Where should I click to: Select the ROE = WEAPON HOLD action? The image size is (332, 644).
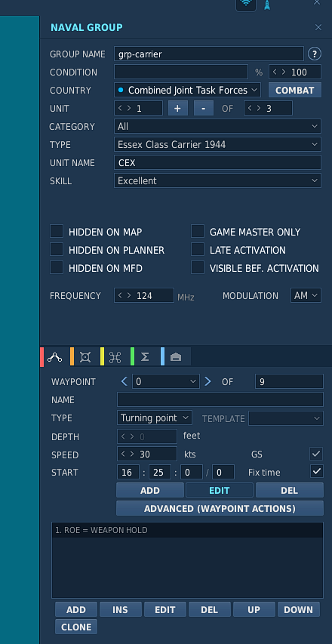[x=187, y=530]
